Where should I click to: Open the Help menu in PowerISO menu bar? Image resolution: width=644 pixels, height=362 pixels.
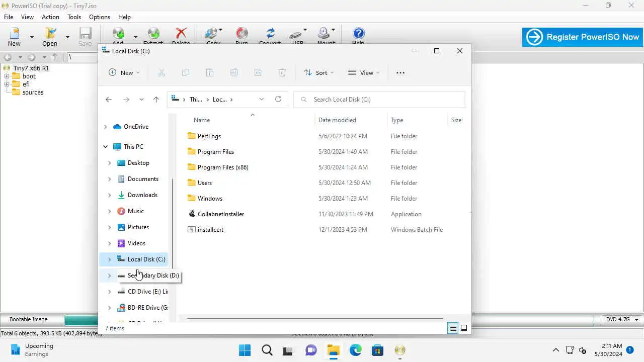tap(124, 17)
